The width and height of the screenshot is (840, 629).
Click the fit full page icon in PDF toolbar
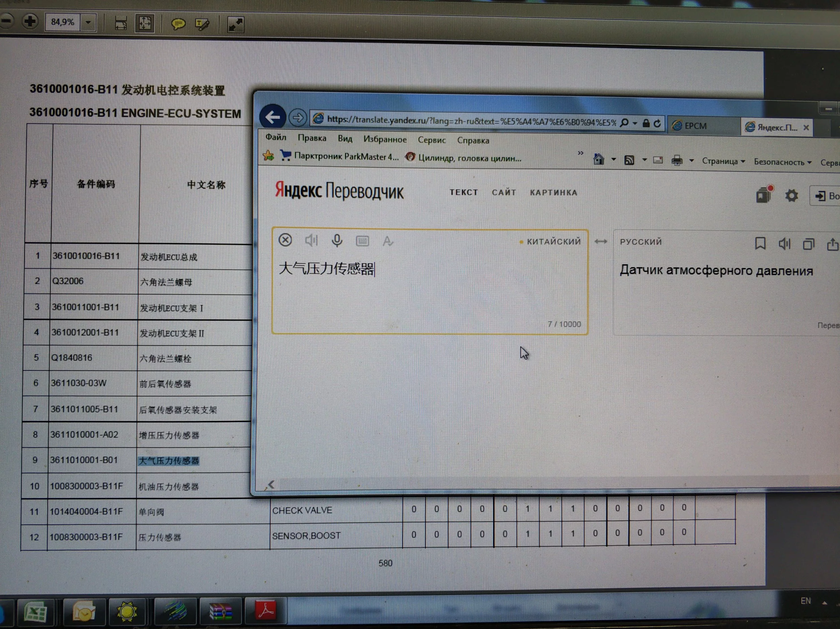[x=145, y=24]
